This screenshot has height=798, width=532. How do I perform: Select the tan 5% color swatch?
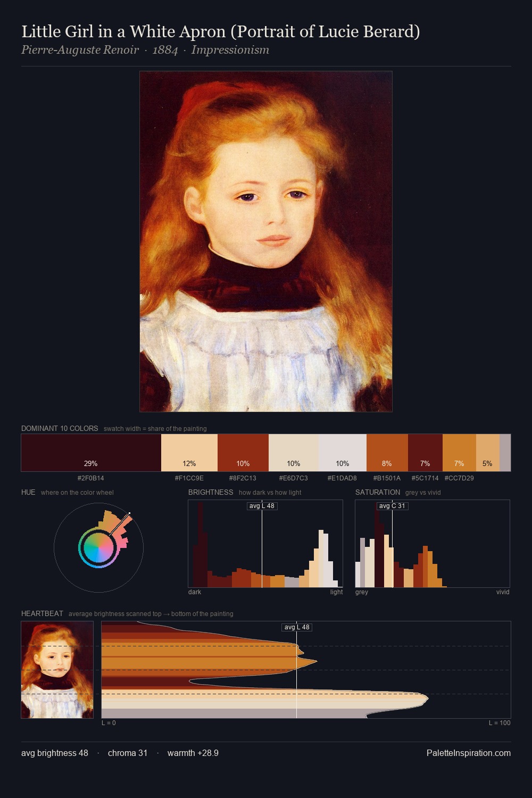(488, 453)
